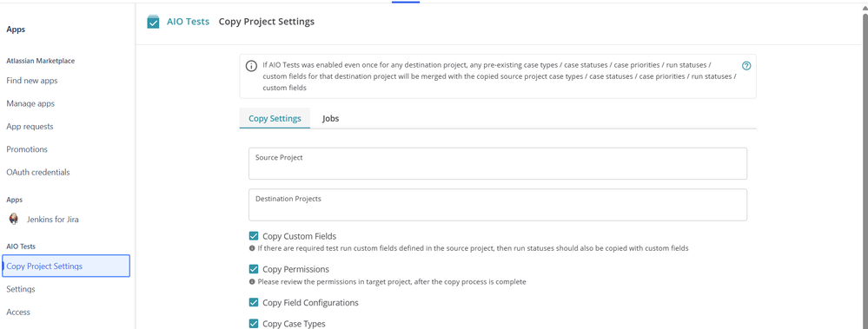Click the Copy Permissions label text
The width and height of the screenshot is (868, 329).
tap(296, 269)
